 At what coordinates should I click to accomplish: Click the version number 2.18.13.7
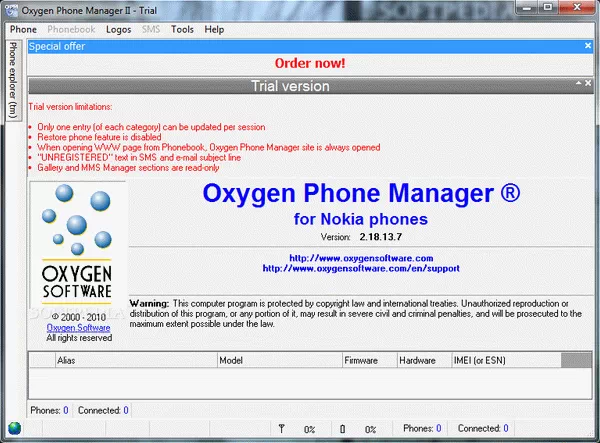[x=380, y=237]
